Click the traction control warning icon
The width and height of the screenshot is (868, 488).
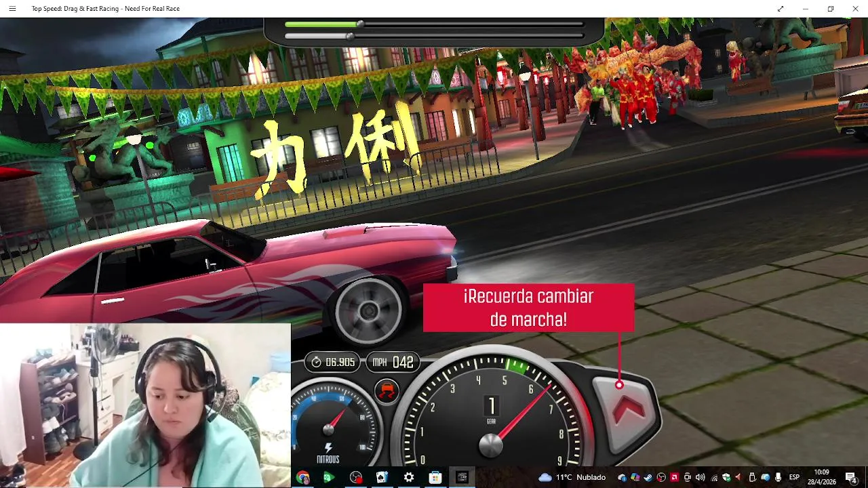pos(387,391)
